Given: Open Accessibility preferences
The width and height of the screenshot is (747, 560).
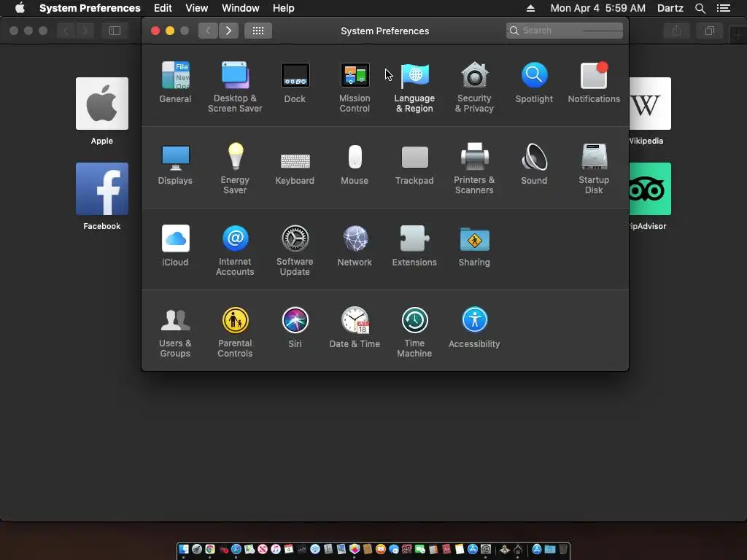Looking at the screenshot, I should [474, 327].
